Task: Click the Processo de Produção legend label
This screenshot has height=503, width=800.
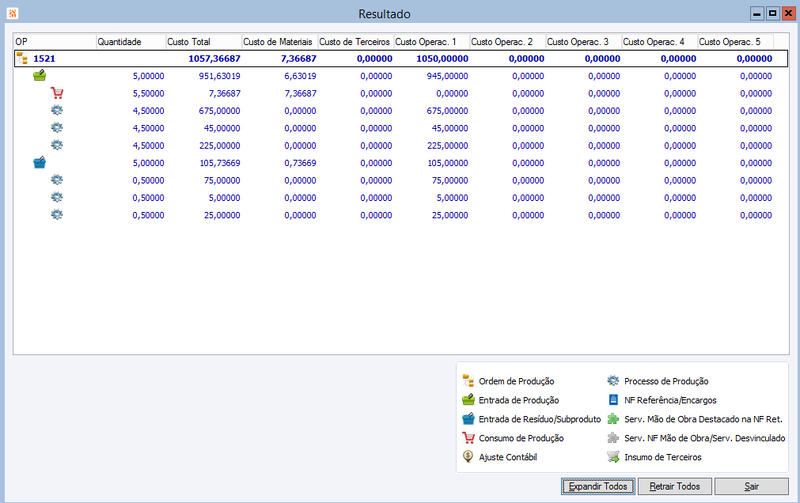Action: click(x=666, y=381)
